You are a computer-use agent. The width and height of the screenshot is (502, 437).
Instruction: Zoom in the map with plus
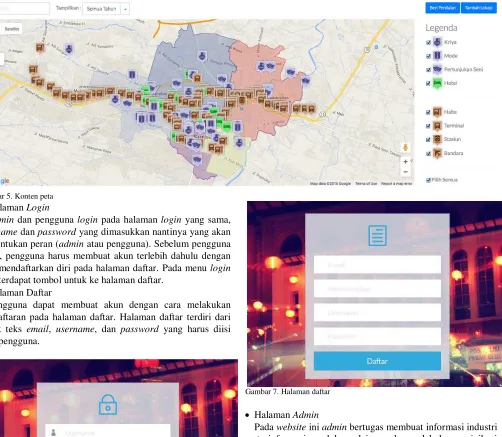pos(405,162)
